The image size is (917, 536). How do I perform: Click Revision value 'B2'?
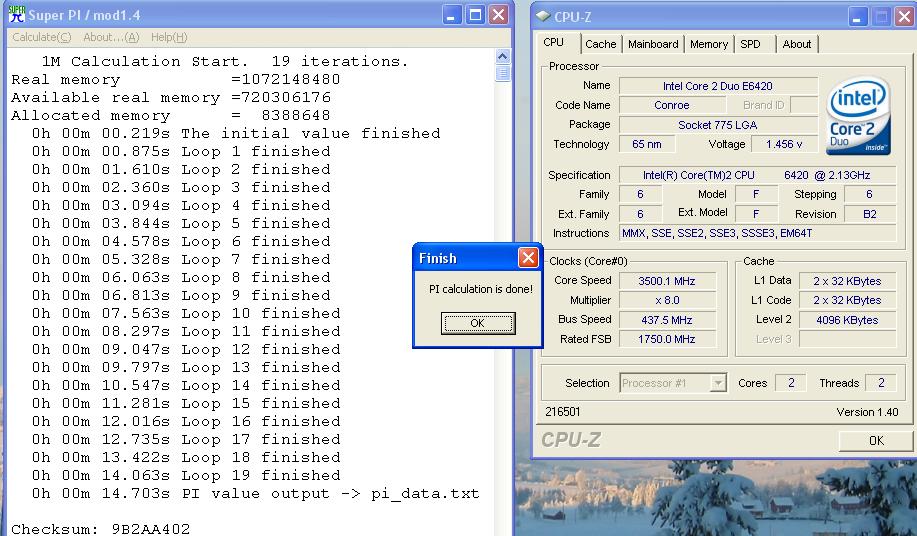[x=870, y=214]
